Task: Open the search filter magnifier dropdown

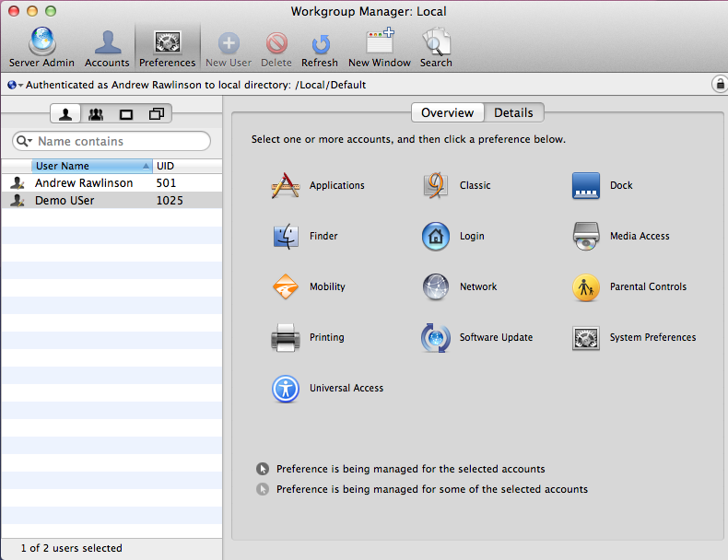Action: [x=24, y=141]
